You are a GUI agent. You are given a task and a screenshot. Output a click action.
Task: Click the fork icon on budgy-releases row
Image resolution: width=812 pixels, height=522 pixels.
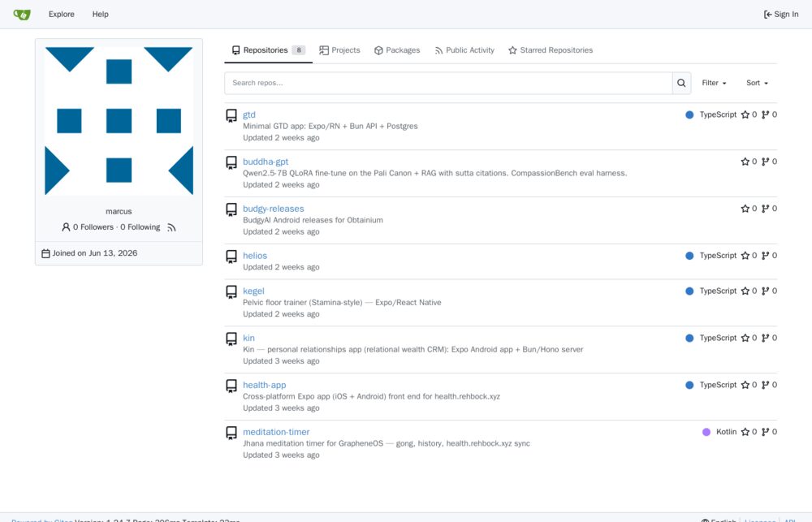point(766,209)
